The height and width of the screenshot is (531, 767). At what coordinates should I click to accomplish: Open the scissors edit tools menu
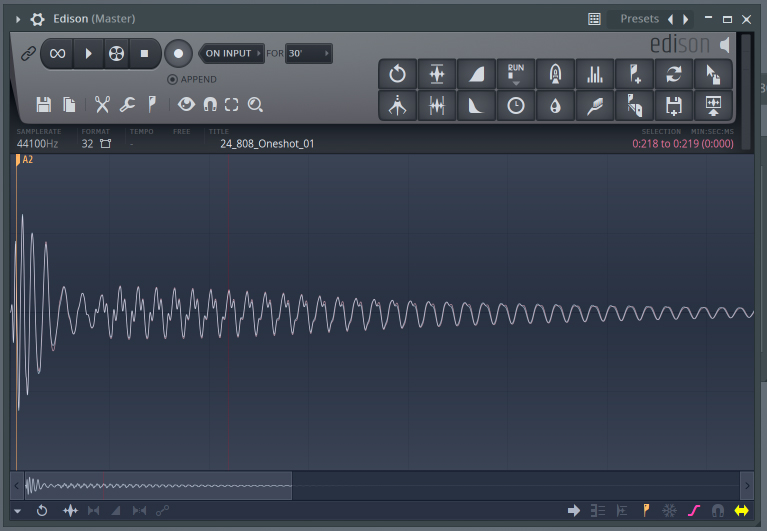[x=102, y=105]
